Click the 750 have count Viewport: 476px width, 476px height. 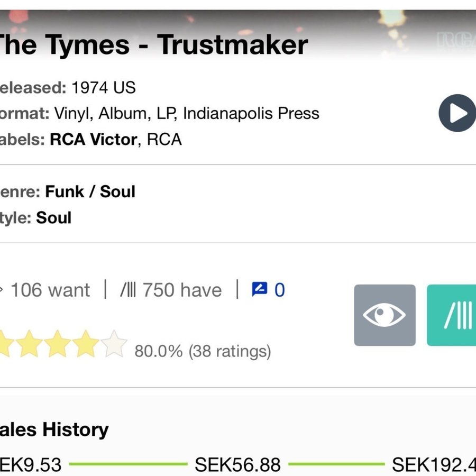coord(182,290)
